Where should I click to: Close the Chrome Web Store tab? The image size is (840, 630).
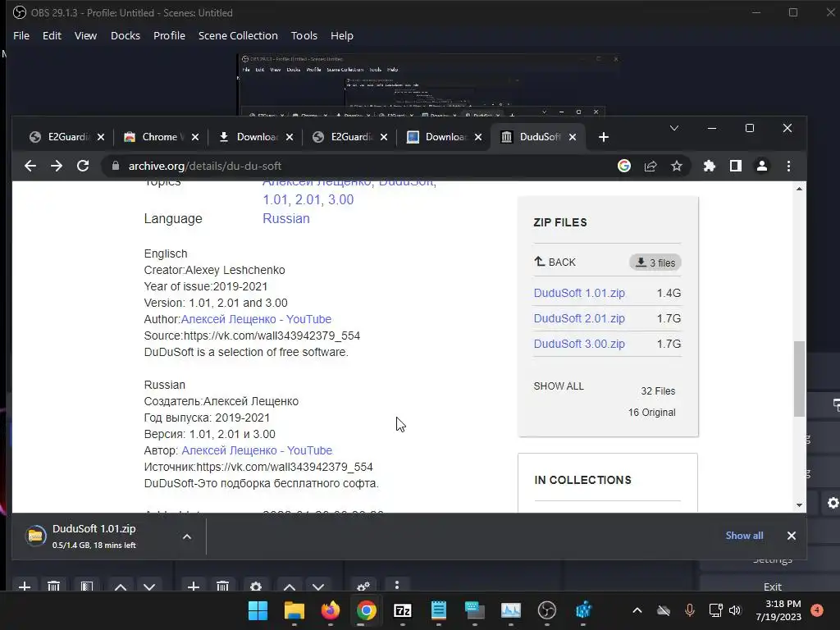pos(195,137)
